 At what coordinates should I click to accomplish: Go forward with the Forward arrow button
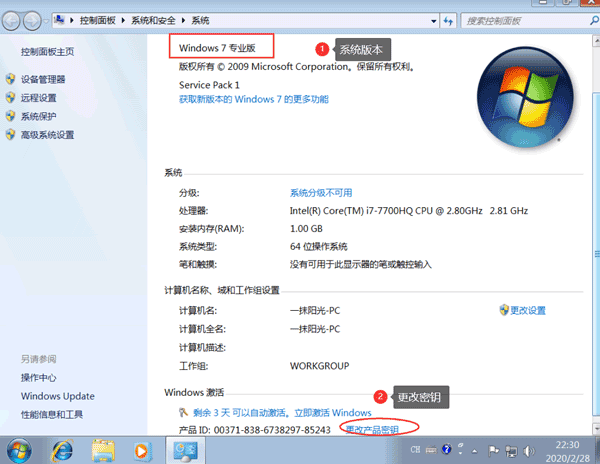pyautogui.click(x=33, y=21)
